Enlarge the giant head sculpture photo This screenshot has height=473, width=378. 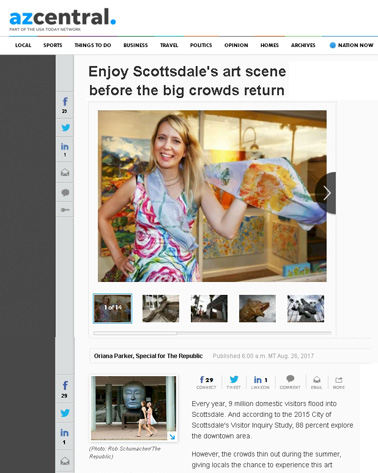tap(134, 408)
